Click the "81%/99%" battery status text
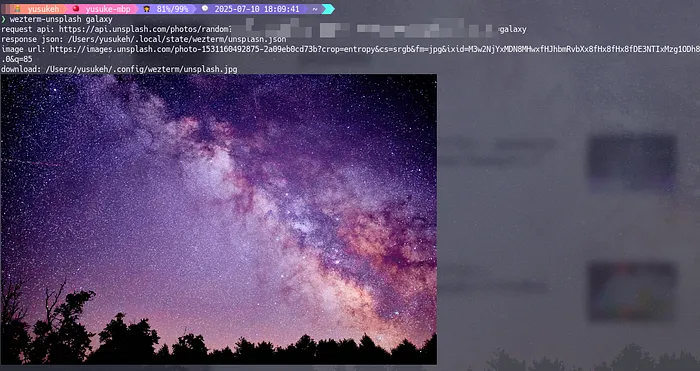 [172, 9]
